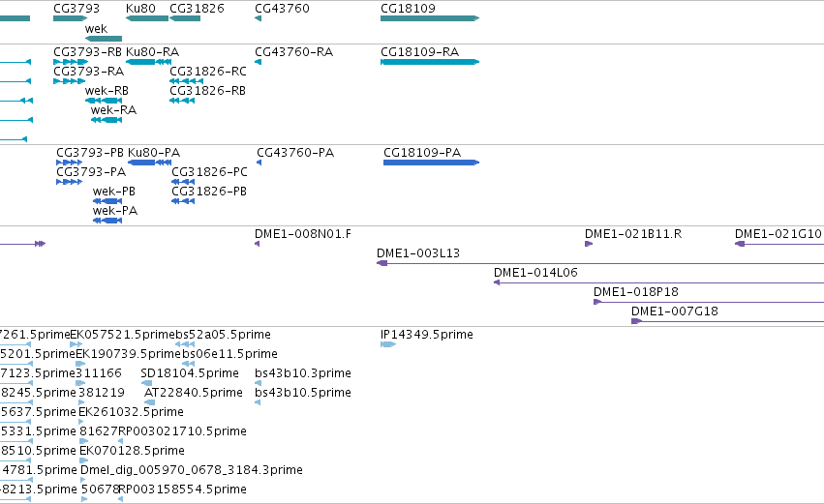Select the AT22840.5prime EST label

click(194, 393)
